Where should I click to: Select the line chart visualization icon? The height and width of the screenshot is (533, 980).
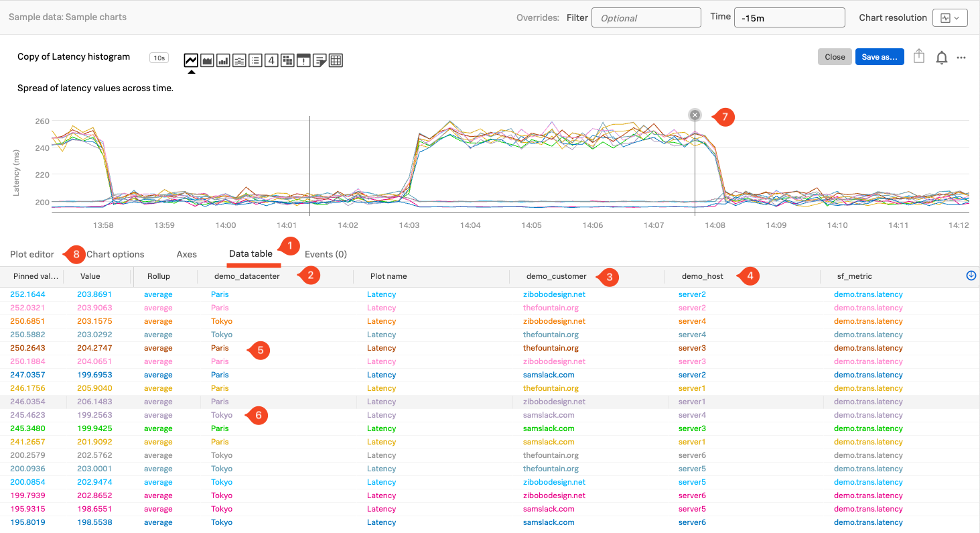tap(191, 60)
